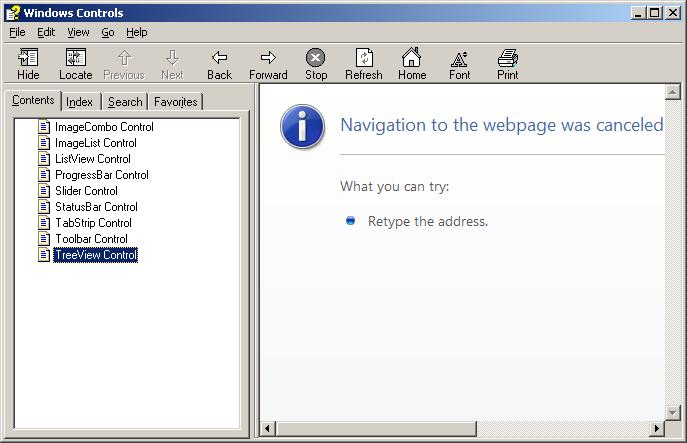The width and height of the screenshot is (687, 443).
Task: Click the help icon in the title bar
Action: 13,13
